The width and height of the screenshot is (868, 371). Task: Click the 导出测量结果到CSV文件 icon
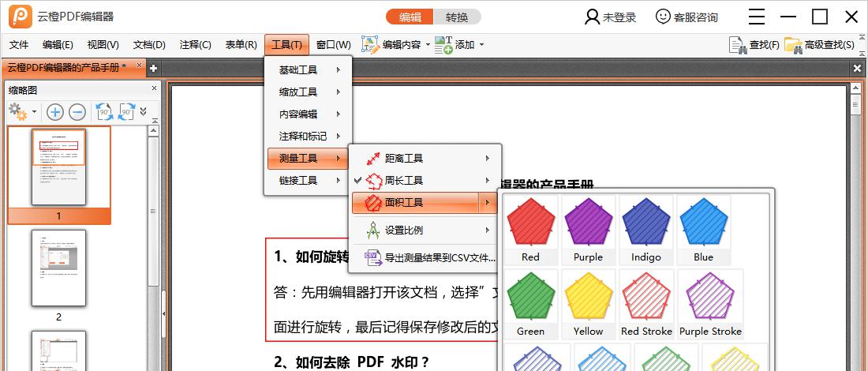(x=374, y=257)
